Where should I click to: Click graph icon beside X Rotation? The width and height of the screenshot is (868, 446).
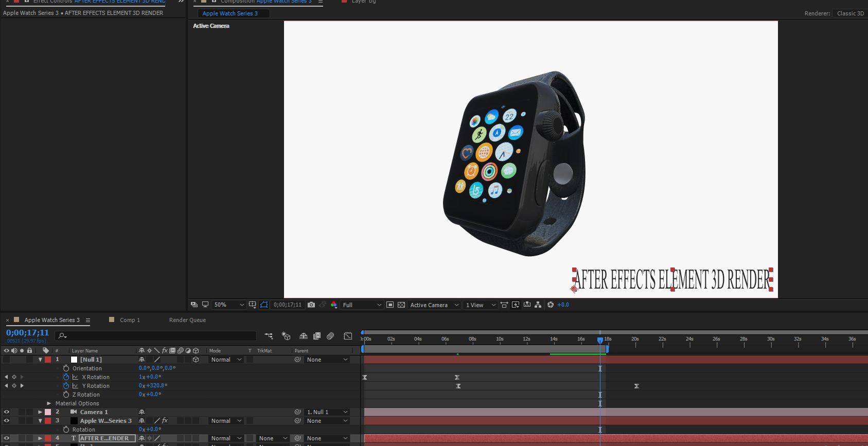tap(75, 377)
